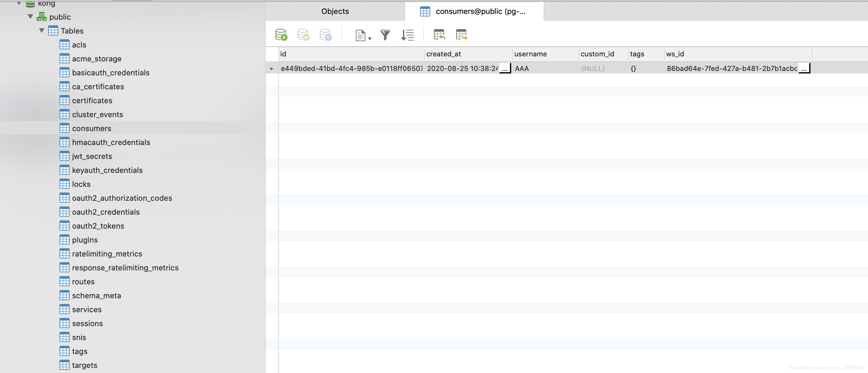Click the ws_id column header

pos(738,54)
